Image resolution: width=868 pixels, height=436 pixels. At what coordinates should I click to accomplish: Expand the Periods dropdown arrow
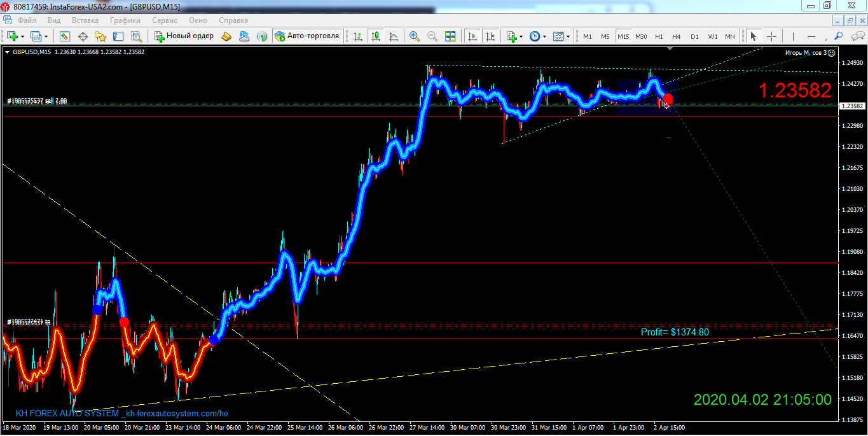tap(544, 36)
